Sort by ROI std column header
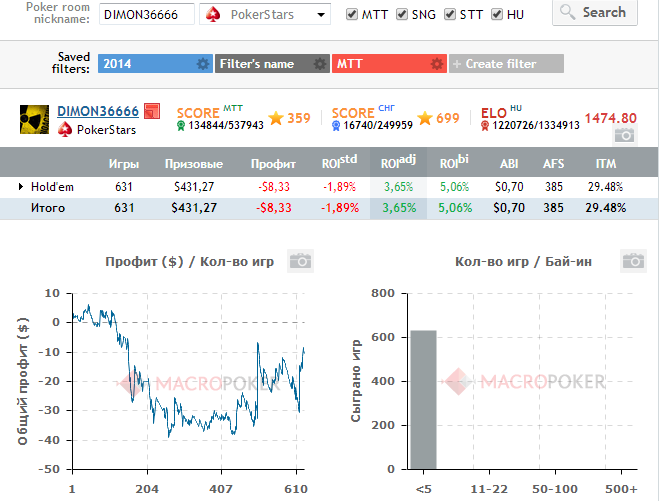Viewport: 659px width, 501px height. point(340,162)
